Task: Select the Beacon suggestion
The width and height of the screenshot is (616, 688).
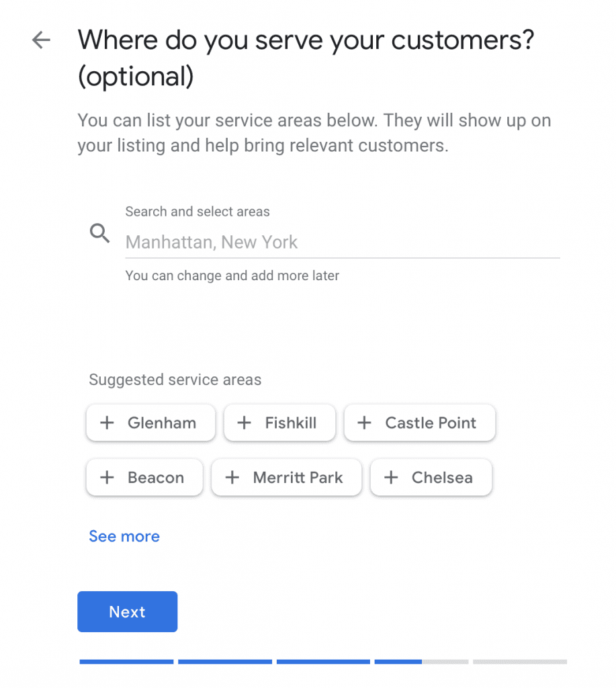Action: point(144,477)
